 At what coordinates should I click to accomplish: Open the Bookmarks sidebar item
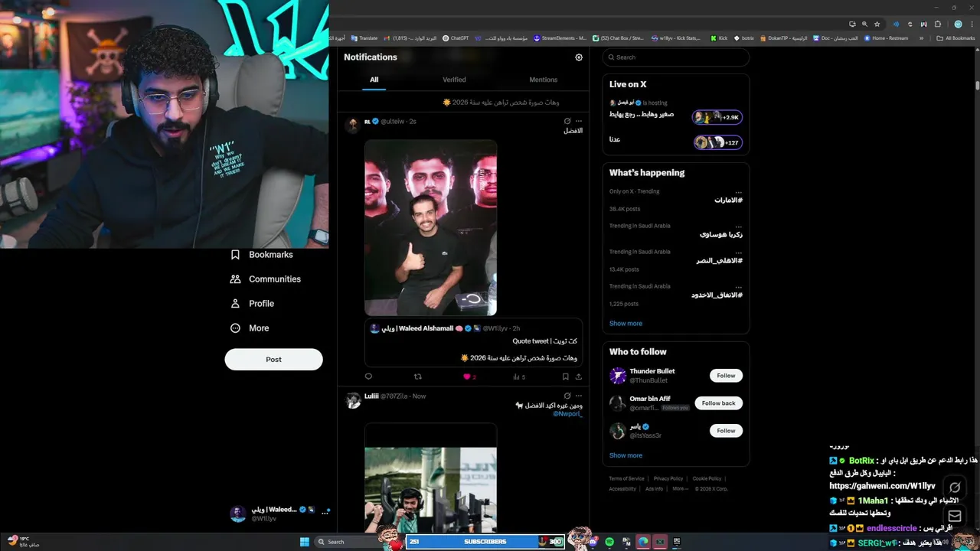261,255
